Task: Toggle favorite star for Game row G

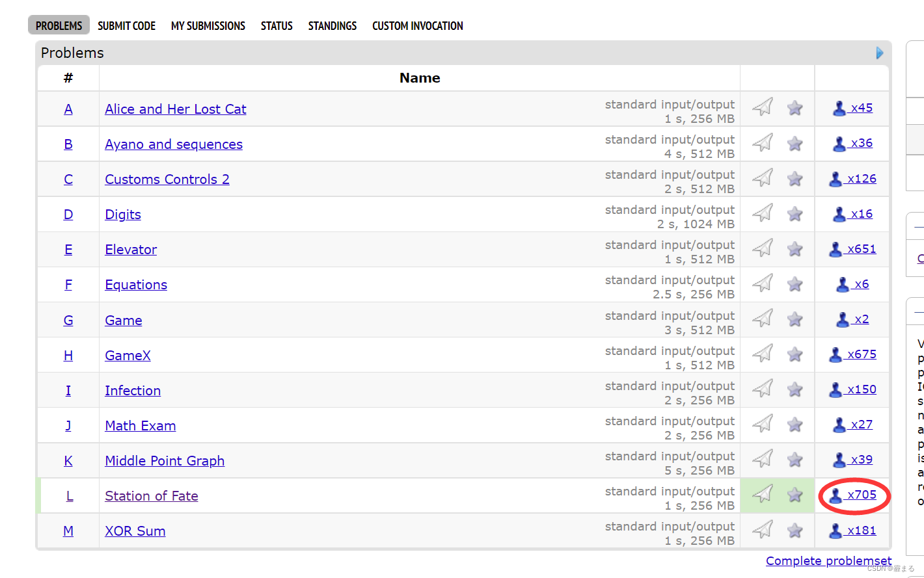Action: click(x=795, y=319)
